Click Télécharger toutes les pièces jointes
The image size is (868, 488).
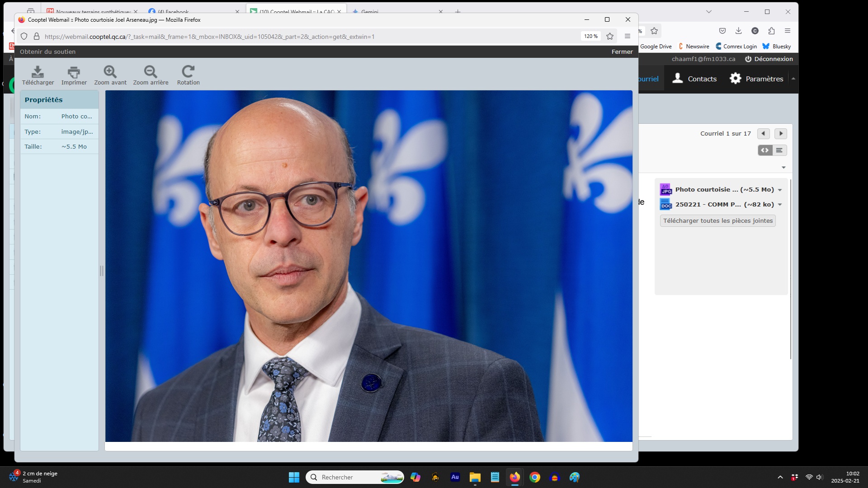[x=717, y=221]
